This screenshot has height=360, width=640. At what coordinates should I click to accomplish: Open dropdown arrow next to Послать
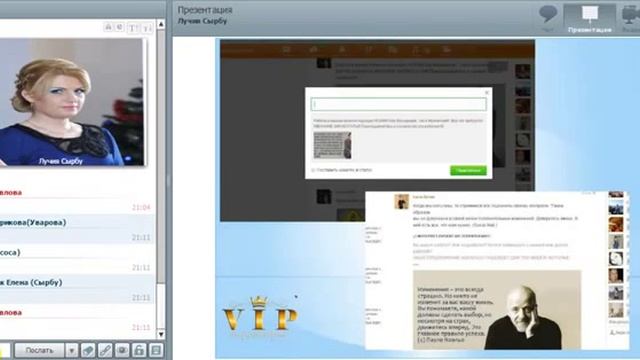[x=71, y=350]
